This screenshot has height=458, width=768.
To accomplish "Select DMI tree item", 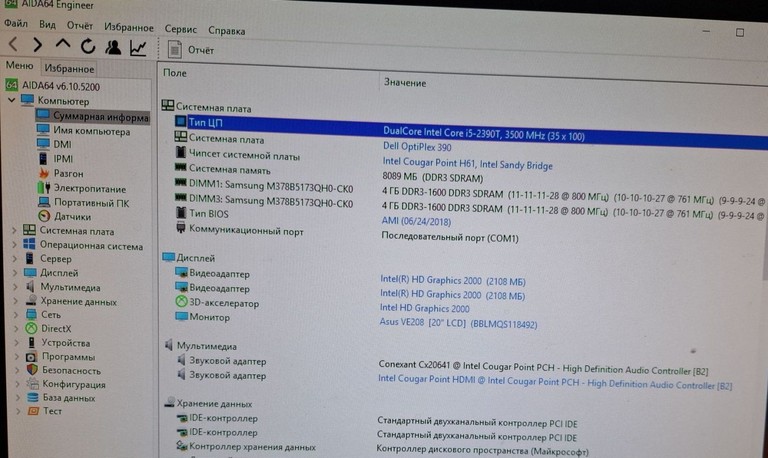I will (62, 145).
